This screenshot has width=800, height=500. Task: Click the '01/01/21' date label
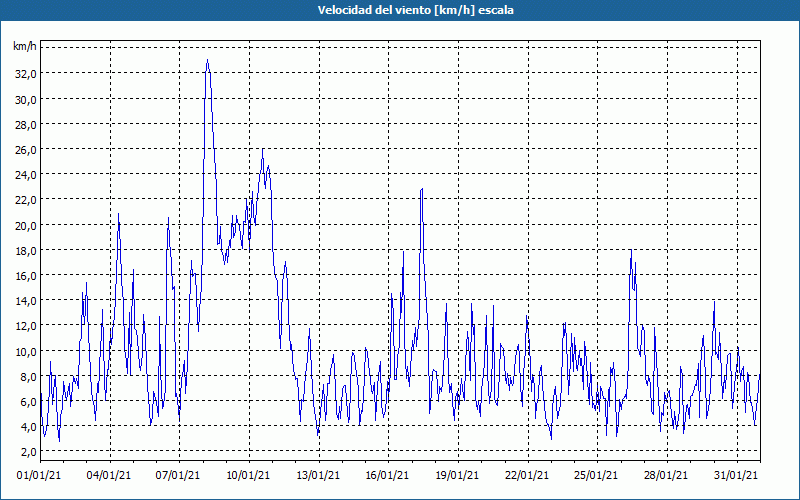tap(39, 476)
